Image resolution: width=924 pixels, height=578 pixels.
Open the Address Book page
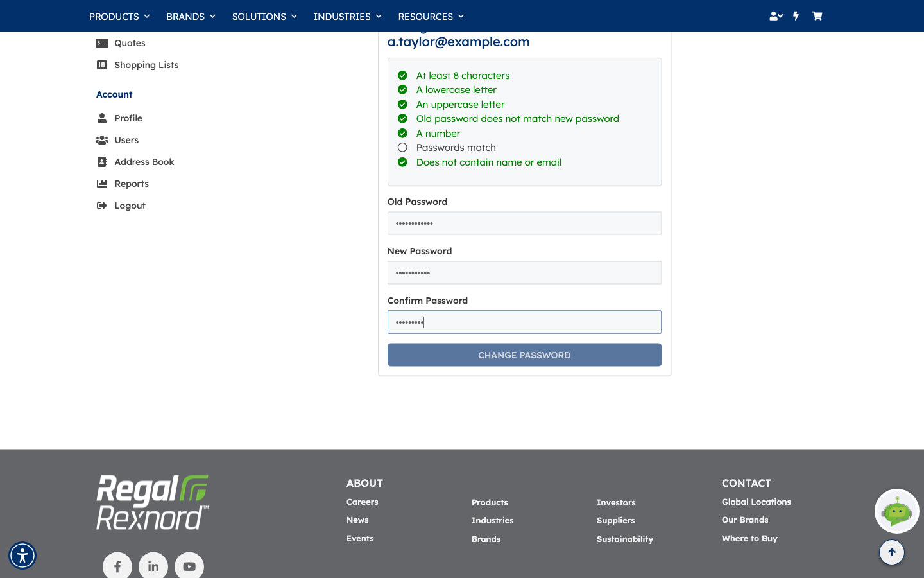(x=144, y=162)
